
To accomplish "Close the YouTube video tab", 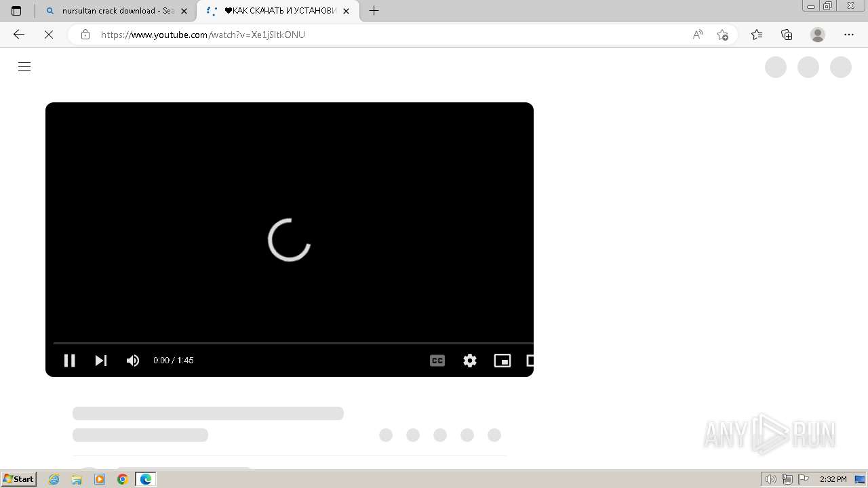I will point(347,11).
